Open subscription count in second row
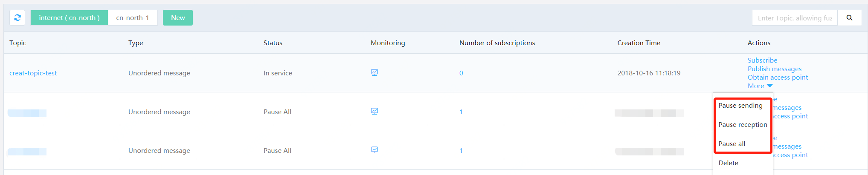868x175 pixels. click(461, 112)
